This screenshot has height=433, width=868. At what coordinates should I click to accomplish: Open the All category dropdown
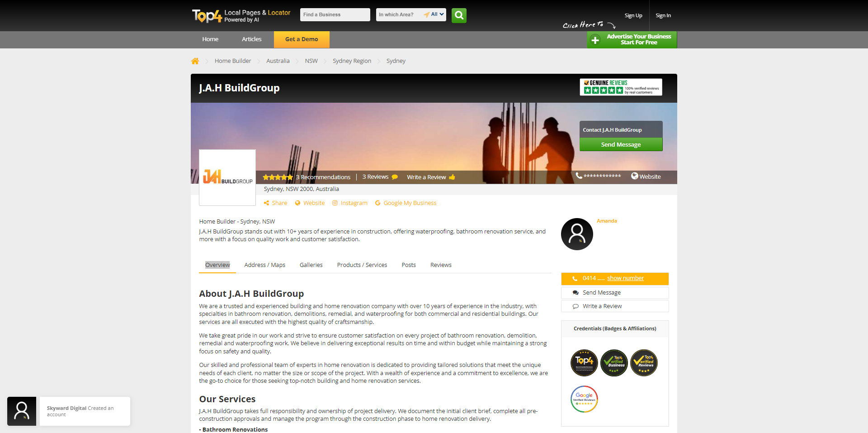[x=437, y=14]
